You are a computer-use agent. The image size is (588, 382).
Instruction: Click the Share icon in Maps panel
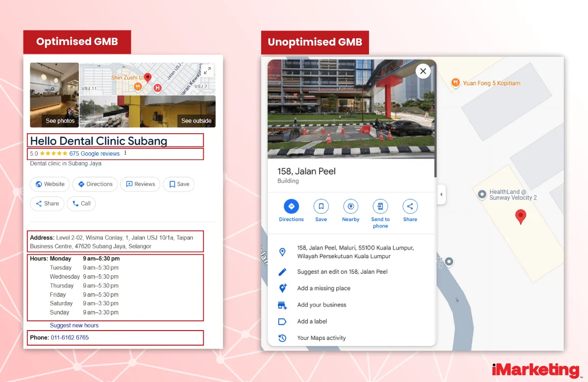(410, 206)
